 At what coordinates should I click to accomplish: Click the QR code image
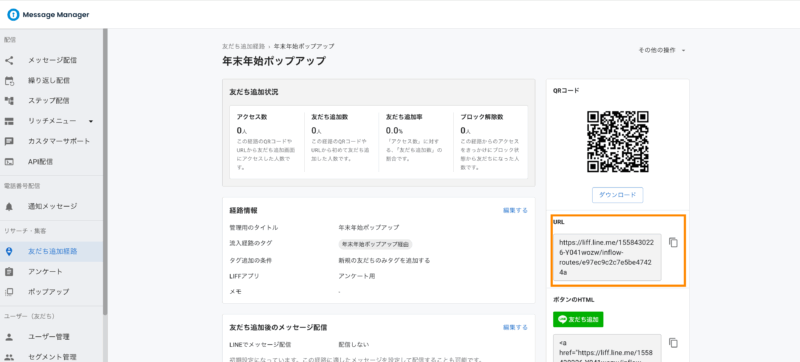617,141
